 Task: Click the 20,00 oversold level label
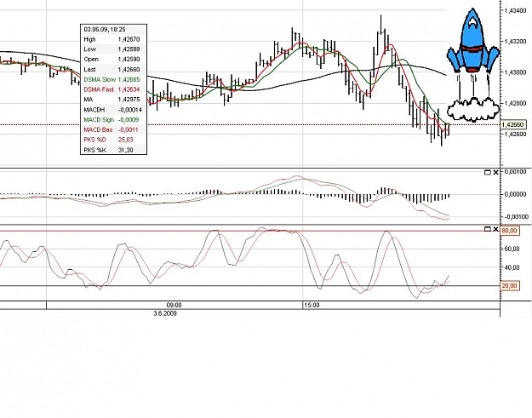[510, 286]
